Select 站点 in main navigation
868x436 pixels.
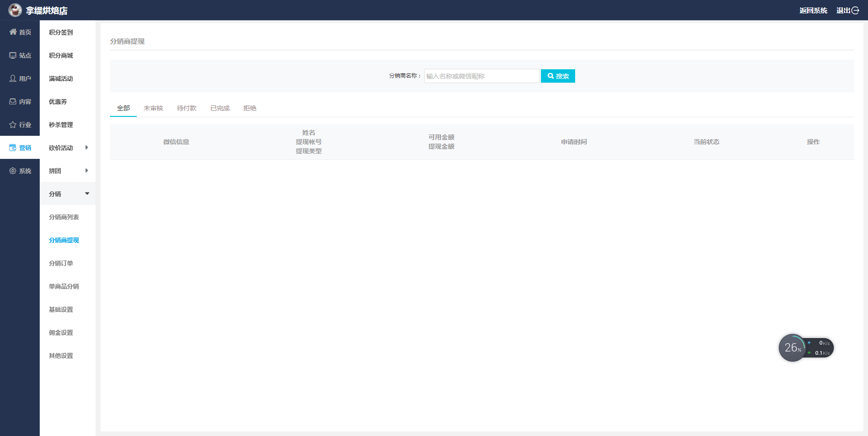(x=20, y=55)
